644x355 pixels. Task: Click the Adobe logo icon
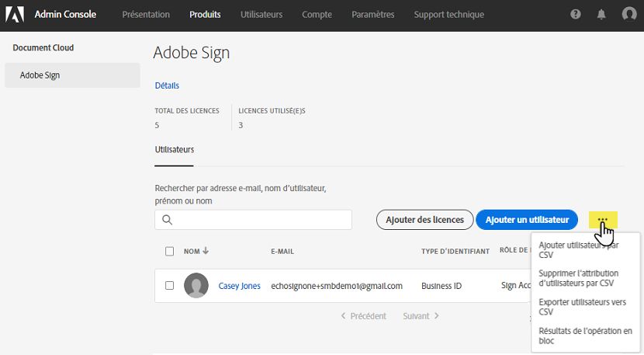coord(16,14)
